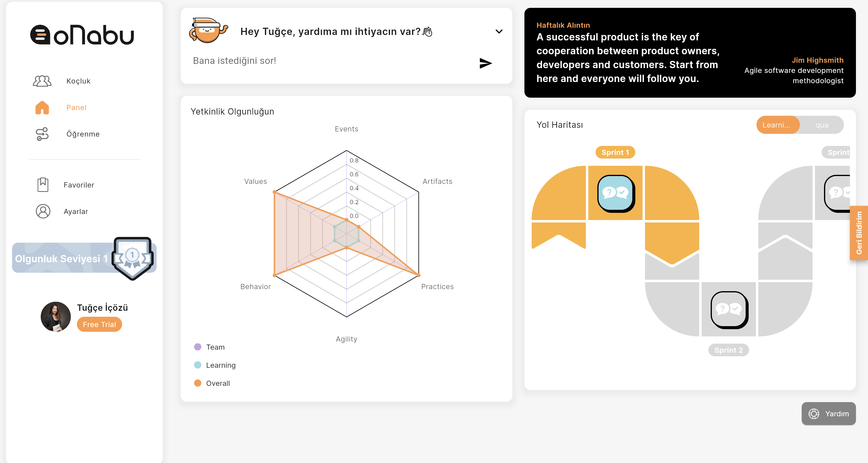
Task: Open the Ayarlar profile icon
Action: point(43,211)
